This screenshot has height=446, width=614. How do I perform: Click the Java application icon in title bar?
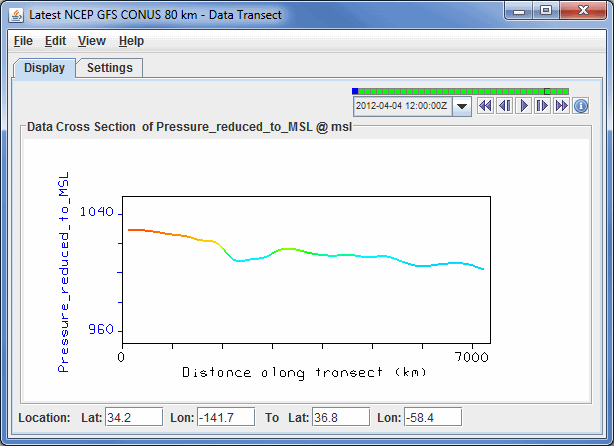point(15,15)
